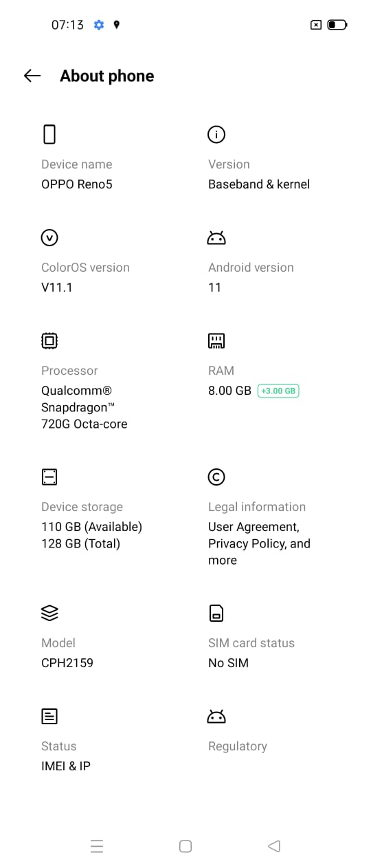Tap the info icon above Version
Screen dimensions: 371x868
[216, 134]
